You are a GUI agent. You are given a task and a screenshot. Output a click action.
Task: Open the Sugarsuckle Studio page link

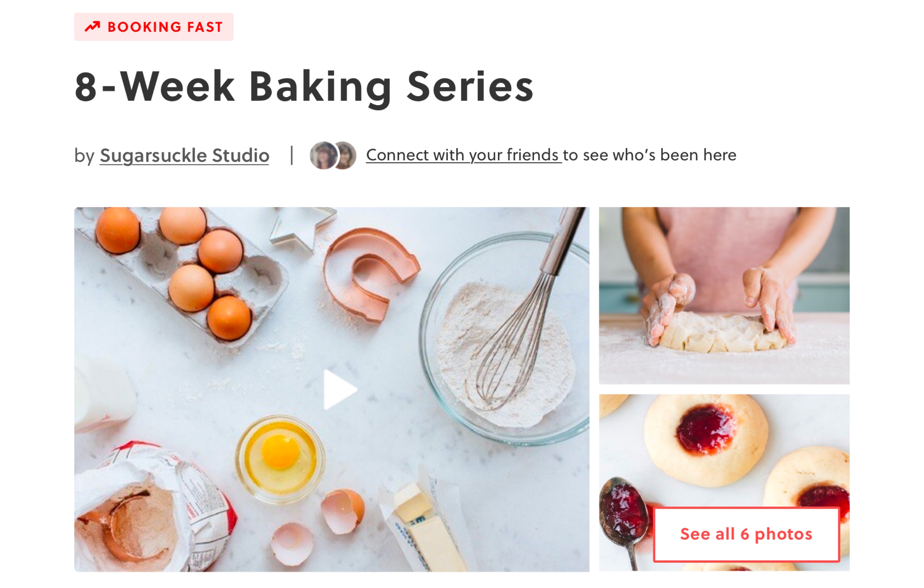[184, 155]
